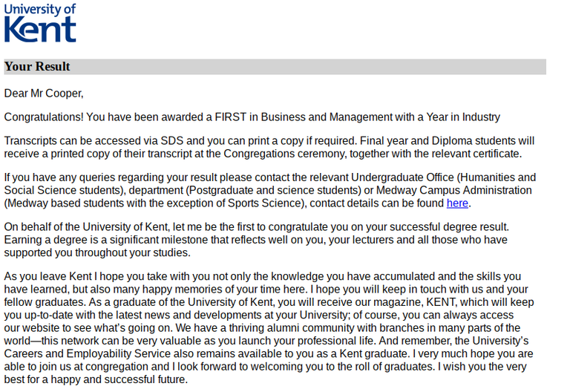Click the 'Dear Mr Cooper' greeting
This screenshot has height=392, width=570.
click(44, 94)
